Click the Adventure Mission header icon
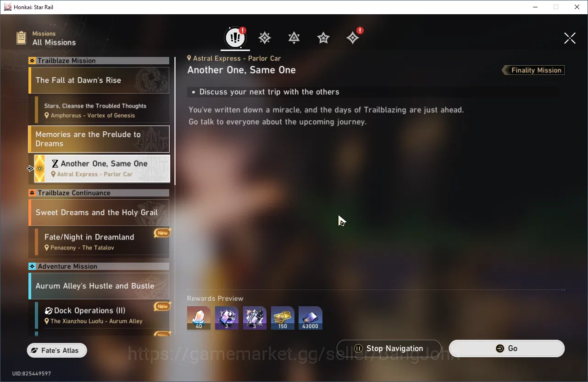The width and height of the screenshot is (588, 382). [x=32, y=266]
